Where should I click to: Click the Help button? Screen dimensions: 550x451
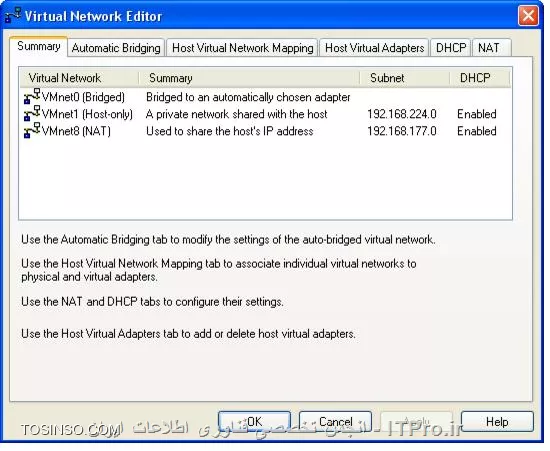(x=497, y=421)
